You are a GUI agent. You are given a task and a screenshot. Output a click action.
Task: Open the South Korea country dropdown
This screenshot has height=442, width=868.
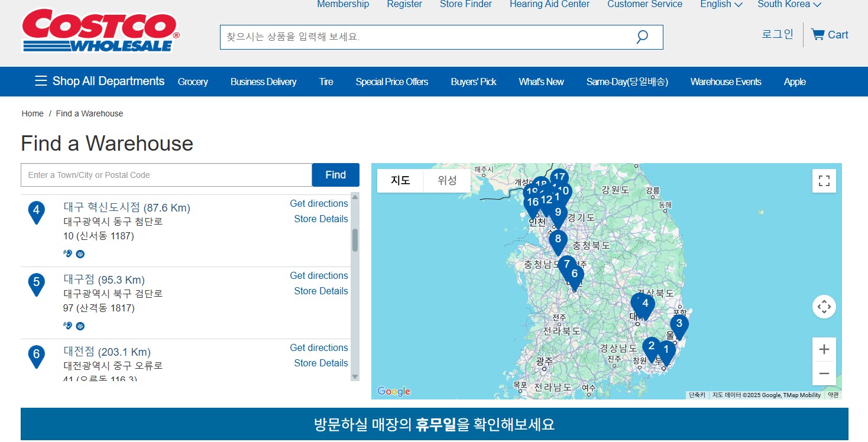coord(789,4)
